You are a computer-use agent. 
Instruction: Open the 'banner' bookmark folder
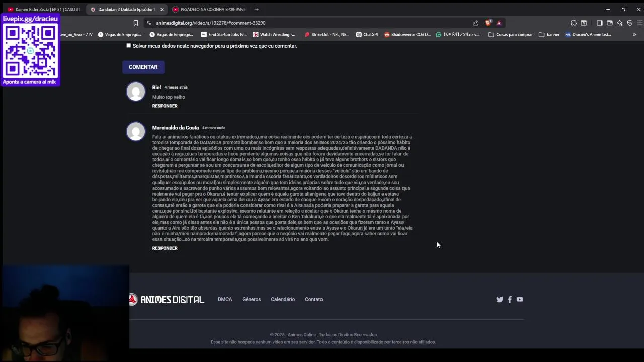point(549,35)
